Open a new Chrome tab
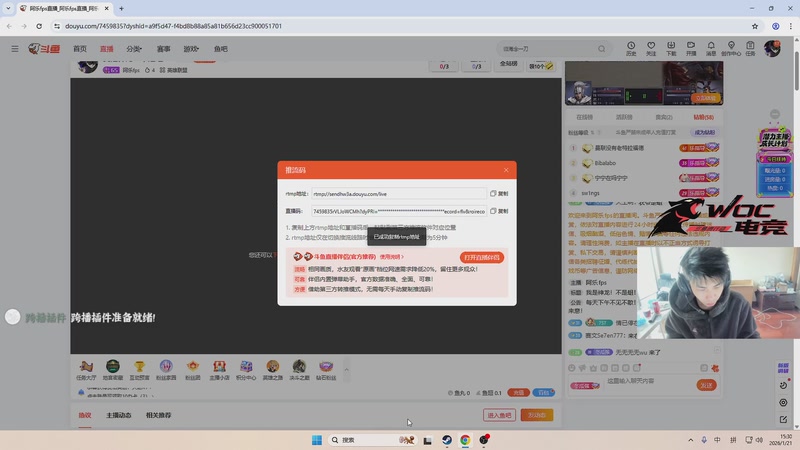Viewport: 800px width, 450px height. point(121,9)
